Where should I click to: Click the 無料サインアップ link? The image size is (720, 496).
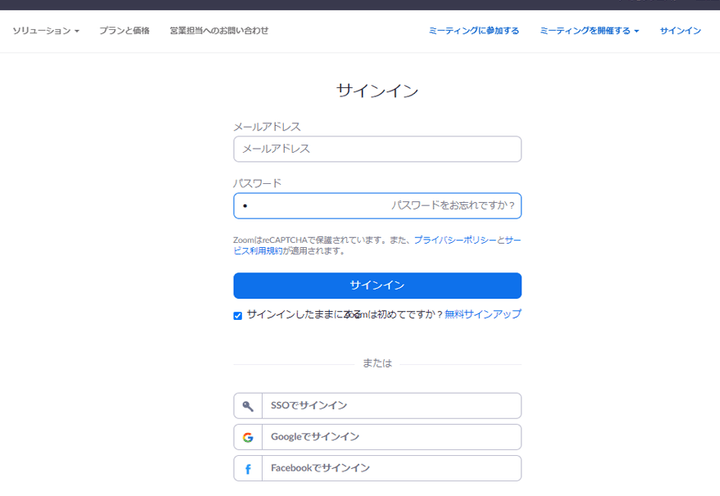point(483,314)
